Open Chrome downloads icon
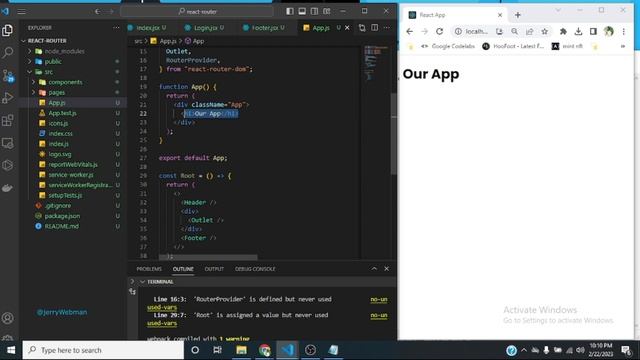 [578, 31]
